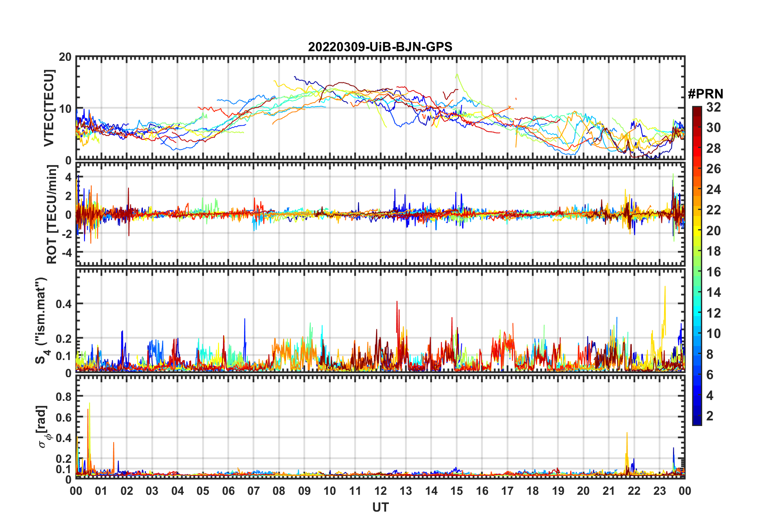Click the -4 tick on ROT axis

[x=66, y=252]
